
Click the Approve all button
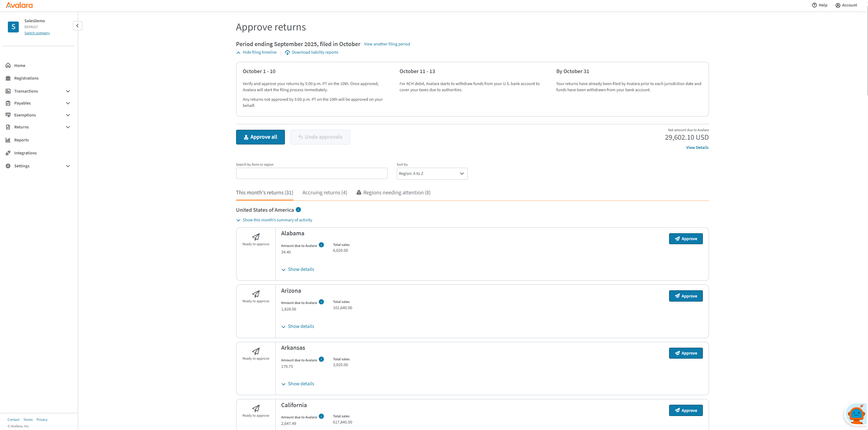(260, 137)
